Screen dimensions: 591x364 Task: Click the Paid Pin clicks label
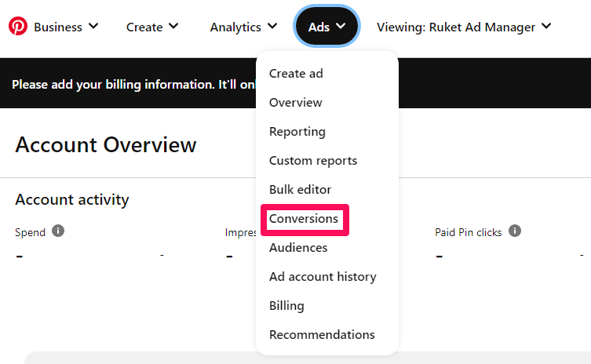[x=468, y=232]
